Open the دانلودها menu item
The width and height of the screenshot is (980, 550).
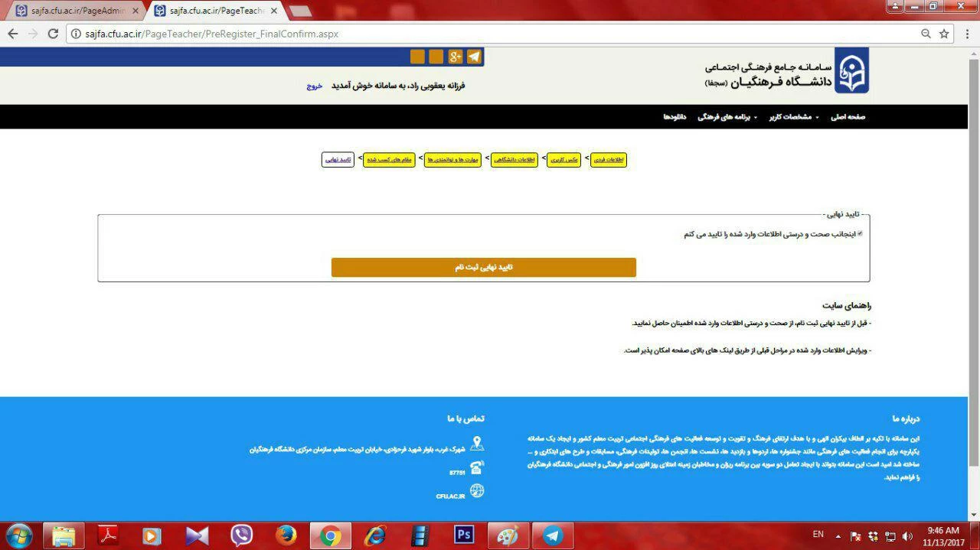tap(675, 117)
